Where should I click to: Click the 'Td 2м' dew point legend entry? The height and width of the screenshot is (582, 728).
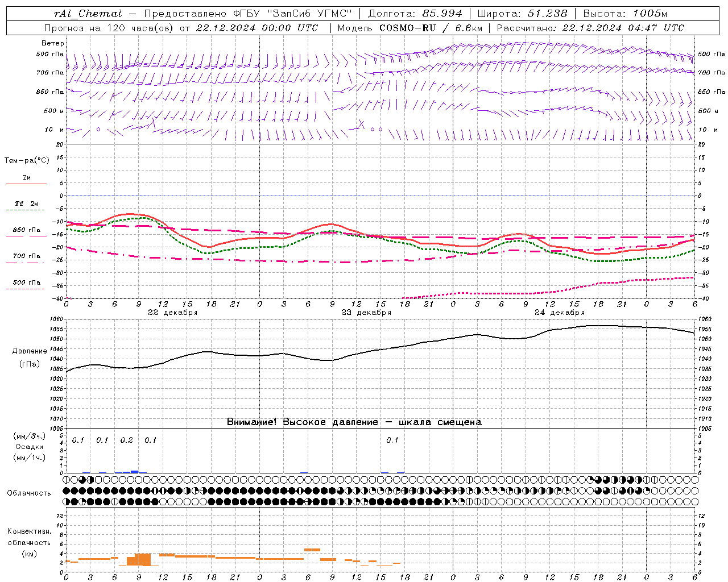click(x=26, y=203)
